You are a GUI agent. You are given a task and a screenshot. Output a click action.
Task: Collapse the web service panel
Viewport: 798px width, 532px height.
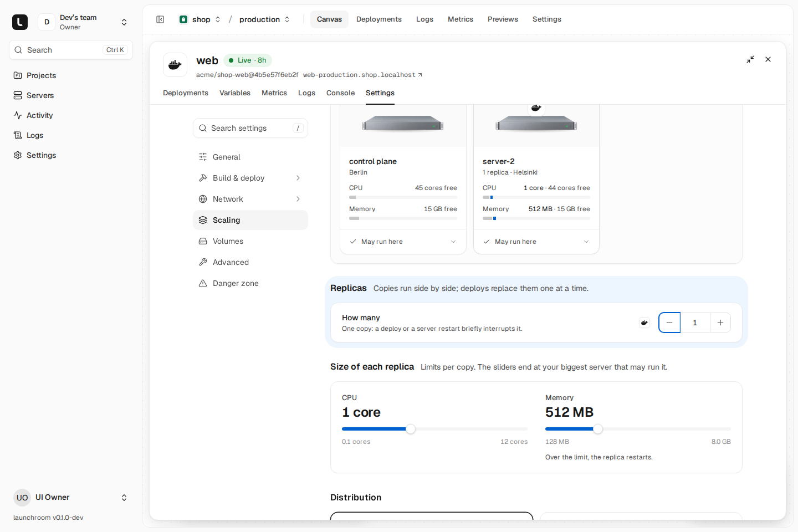pyautogui.click(x=750, y=59)
